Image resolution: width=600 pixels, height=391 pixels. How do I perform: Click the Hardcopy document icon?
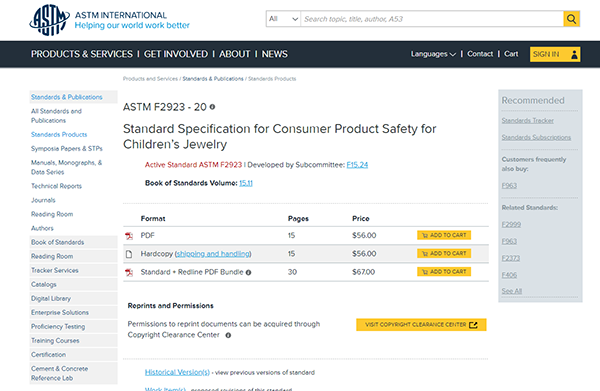[x=129, y=254]
